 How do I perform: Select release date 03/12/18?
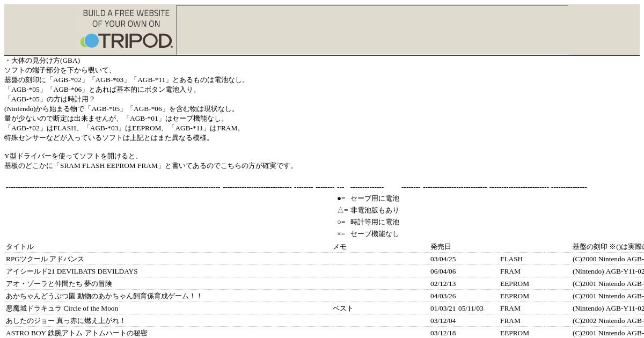click(x=443, y=333)
